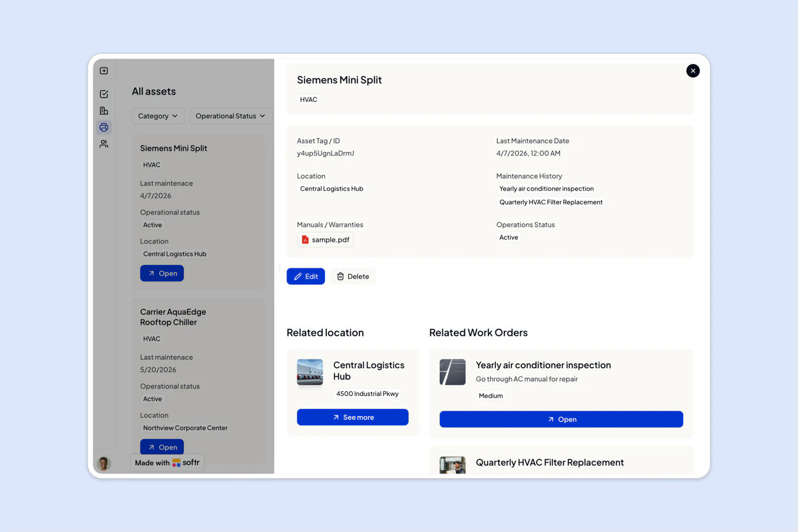Click the 5/20/2026 last maintenance date
The height and width of the screenshot is (532, 798).
pos(158,370)
